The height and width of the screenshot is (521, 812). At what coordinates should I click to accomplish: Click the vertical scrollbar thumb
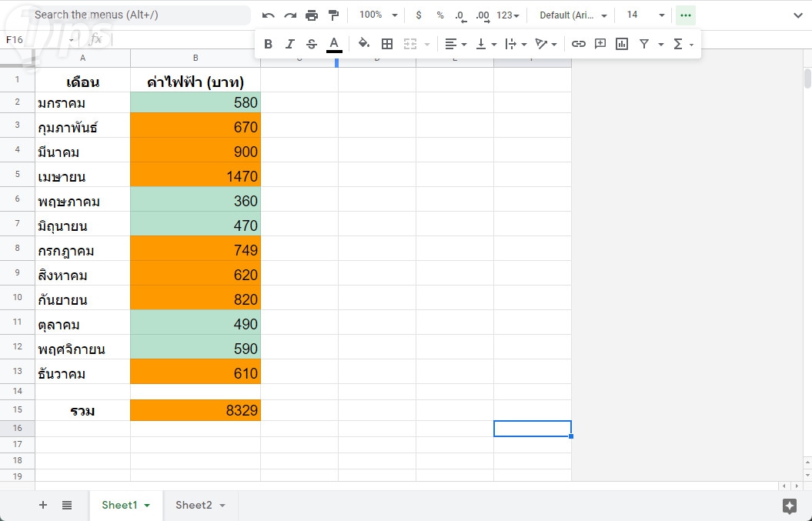[807, 78]
